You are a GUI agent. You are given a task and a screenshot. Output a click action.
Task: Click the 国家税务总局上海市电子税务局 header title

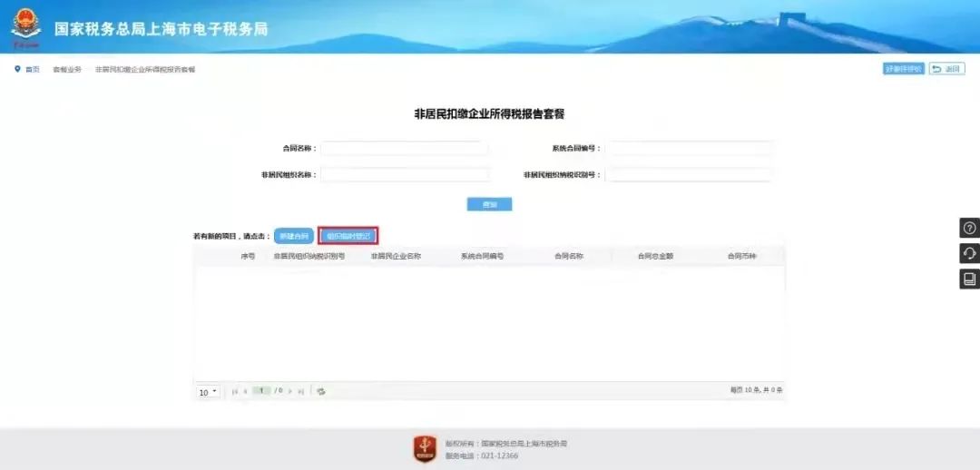(161, 29)
